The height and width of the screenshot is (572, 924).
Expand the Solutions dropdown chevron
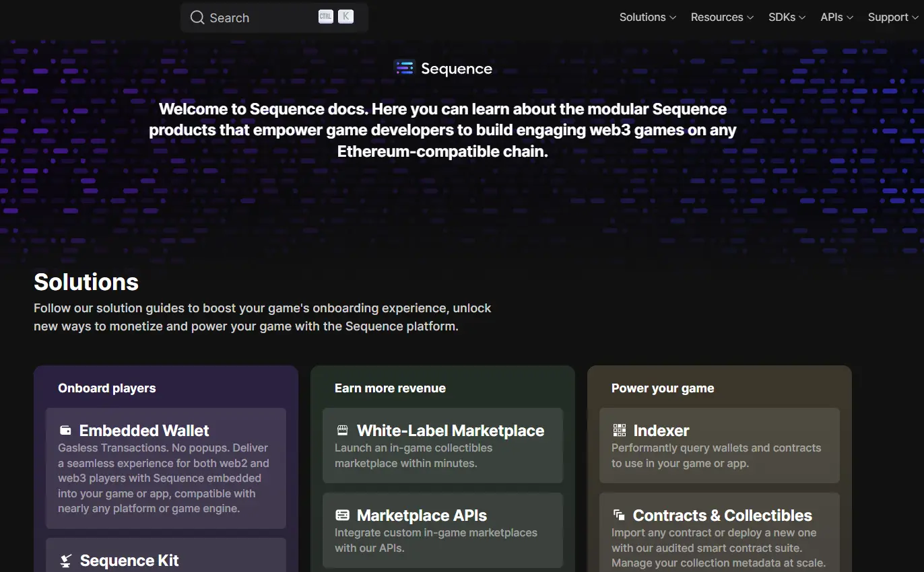[672, 18]
